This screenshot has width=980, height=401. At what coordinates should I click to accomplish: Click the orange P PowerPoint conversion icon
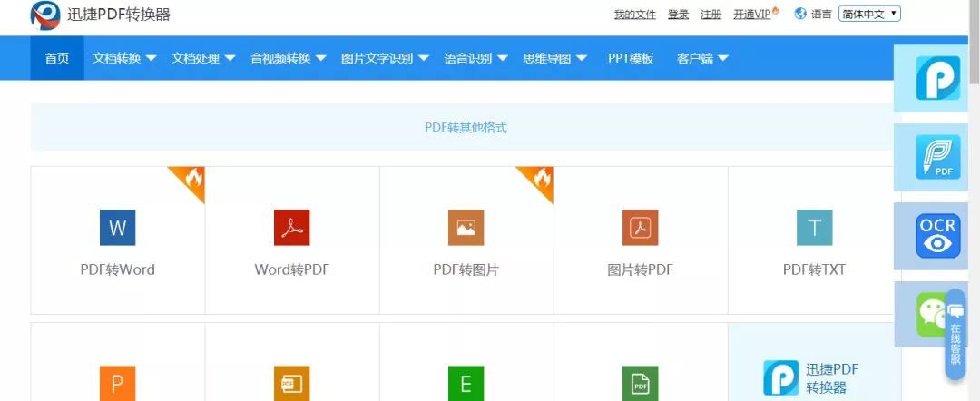coord(117,383)
